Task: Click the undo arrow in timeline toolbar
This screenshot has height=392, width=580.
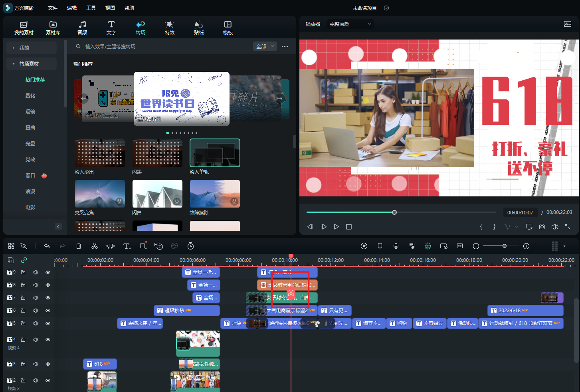Action: [47, 246]
